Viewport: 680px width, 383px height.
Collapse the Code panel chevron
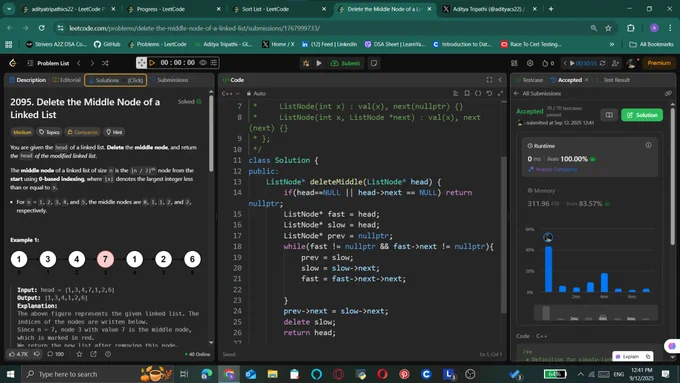pyautogui.click(x=500, y=80)
